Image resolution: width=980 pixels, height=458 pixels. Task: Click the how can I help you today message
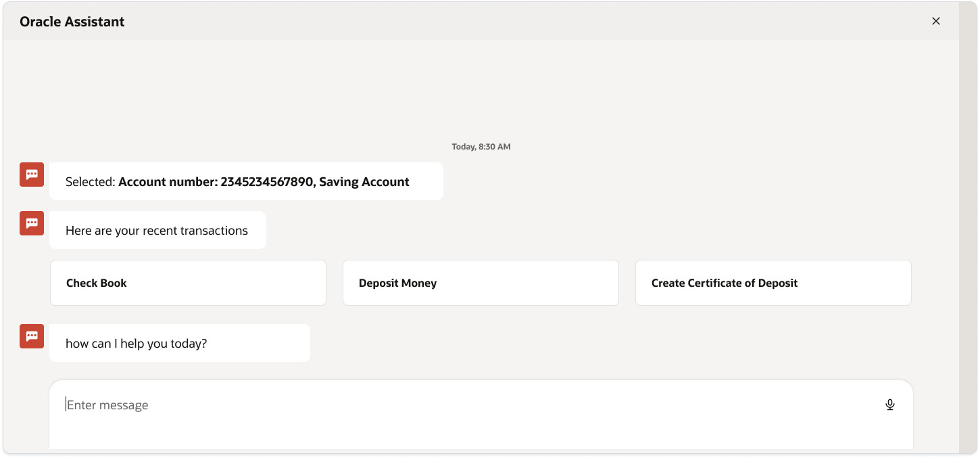[x=180, y=343]
